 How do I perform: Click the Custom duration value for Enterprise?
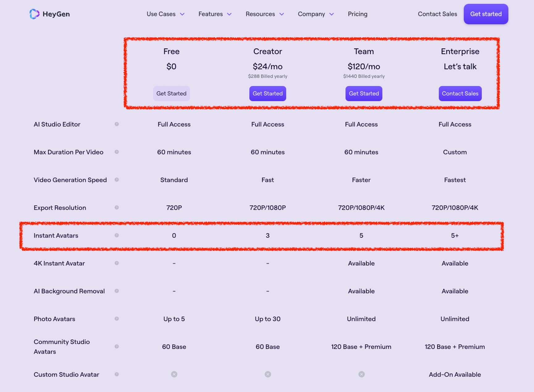455,152
